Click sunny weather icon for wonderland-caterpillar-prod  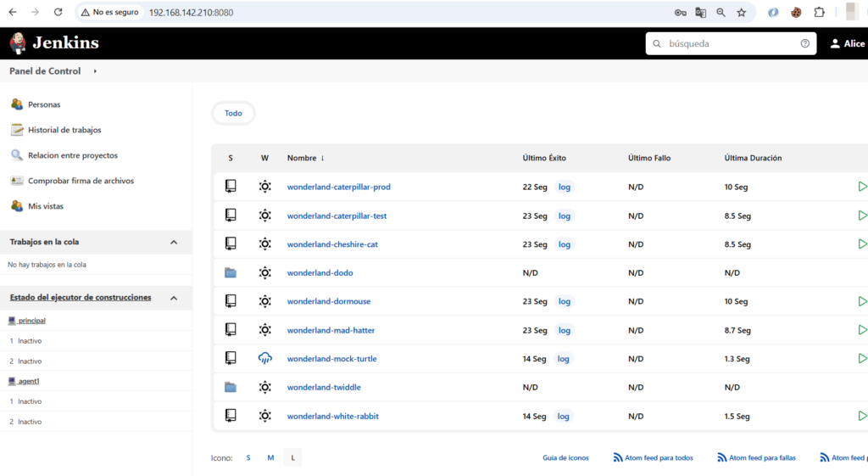tap(265, 187)
